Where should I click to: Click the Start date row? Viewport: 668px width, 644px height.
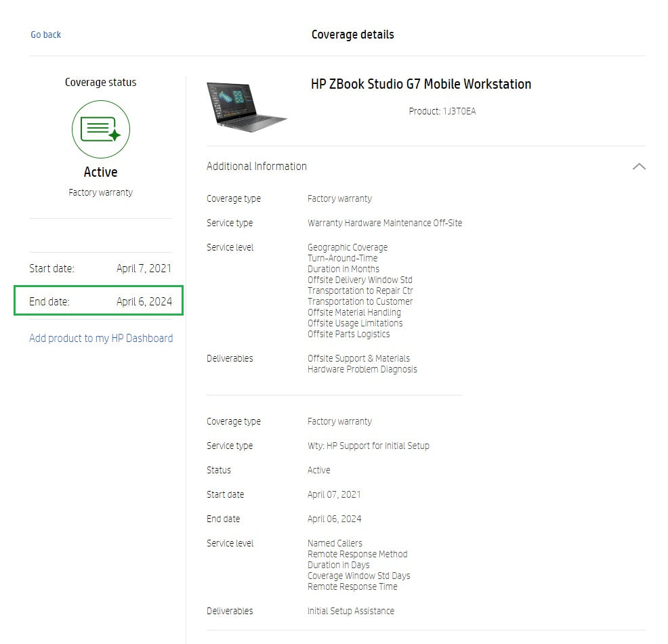click(x=100, y=268)
